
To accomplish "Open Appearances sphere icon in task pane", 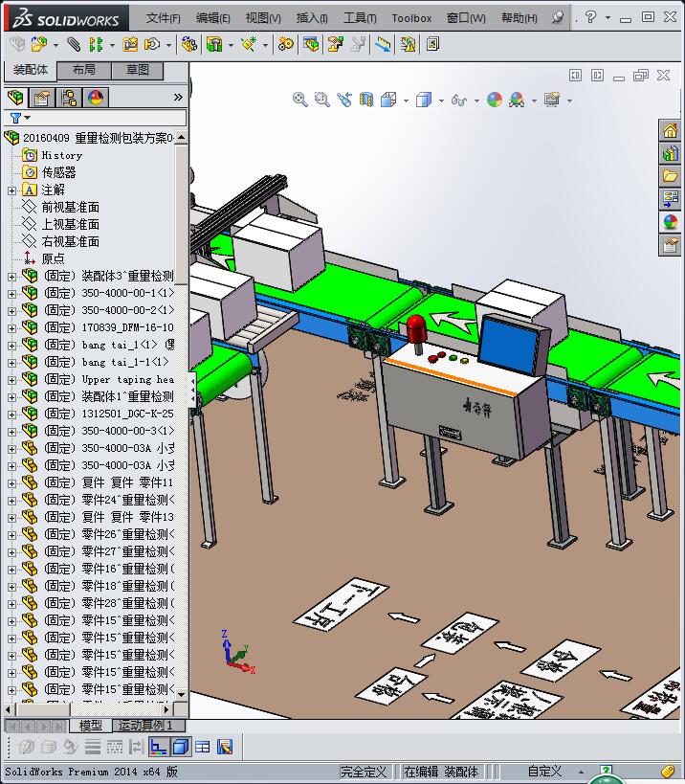I will coord(670,221).
